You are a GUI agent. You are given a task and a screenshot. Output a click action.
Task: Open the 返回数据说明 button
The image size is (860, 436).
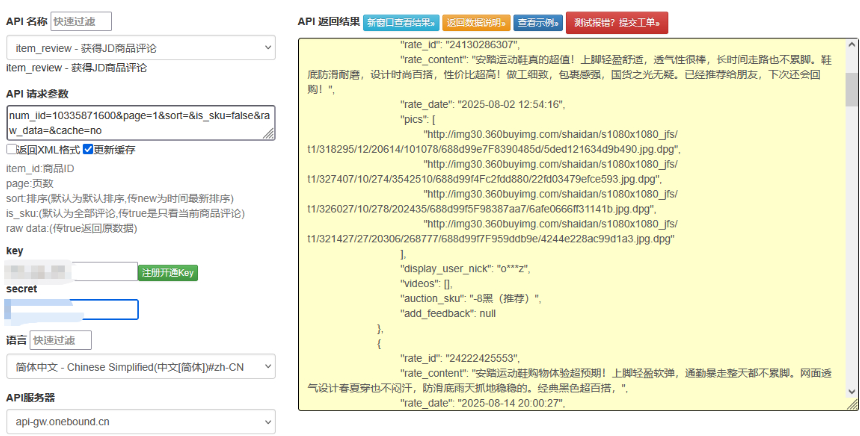(x=476, y=22)
